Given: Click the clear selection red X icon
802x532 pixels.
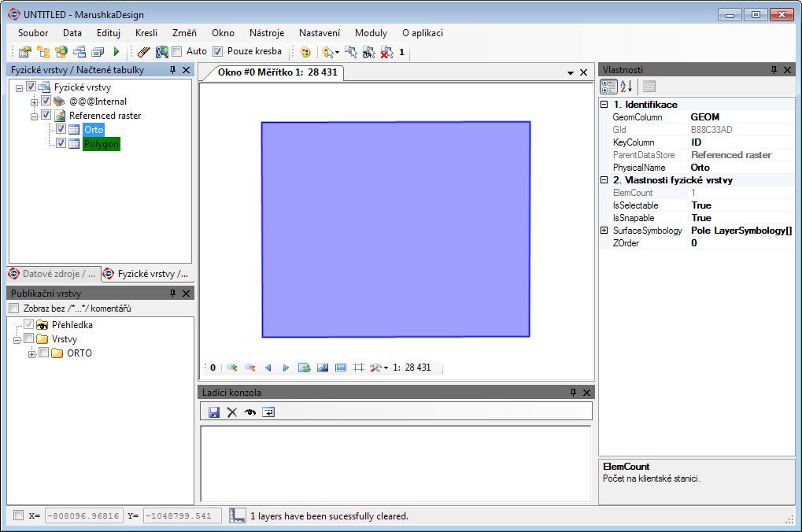Looking at the screenshot, I should point(387,52).
